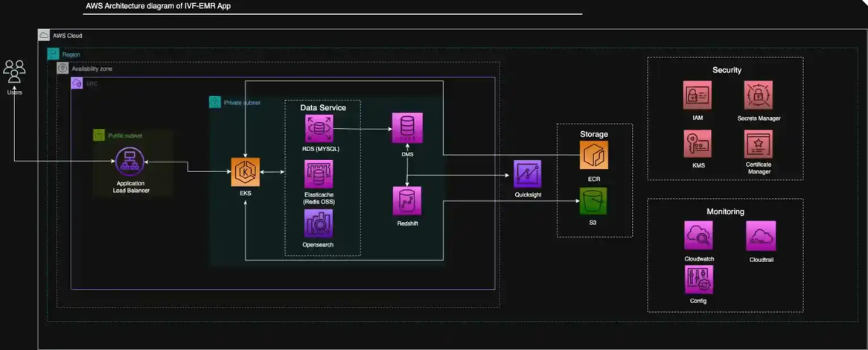Select the Availability zone label
The height and width of the screenshot is (350, 868).
pos(92,69)
